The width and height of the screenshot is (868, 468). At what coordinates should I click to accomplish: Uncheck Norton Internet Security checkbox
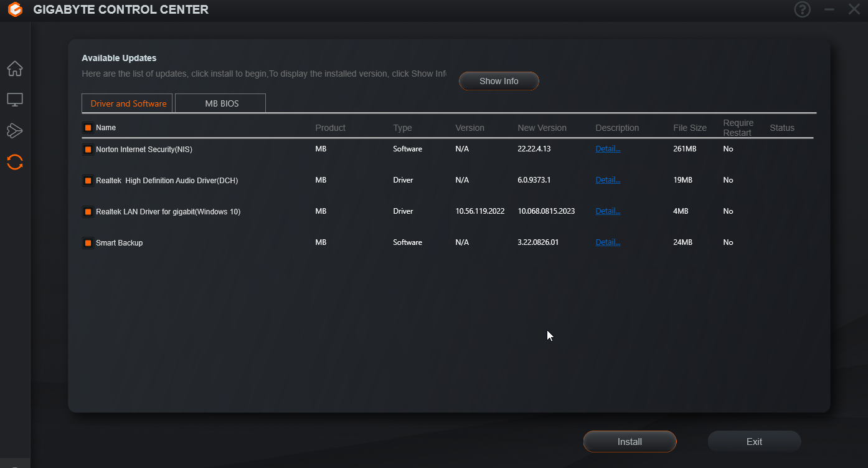pos(88,150)
